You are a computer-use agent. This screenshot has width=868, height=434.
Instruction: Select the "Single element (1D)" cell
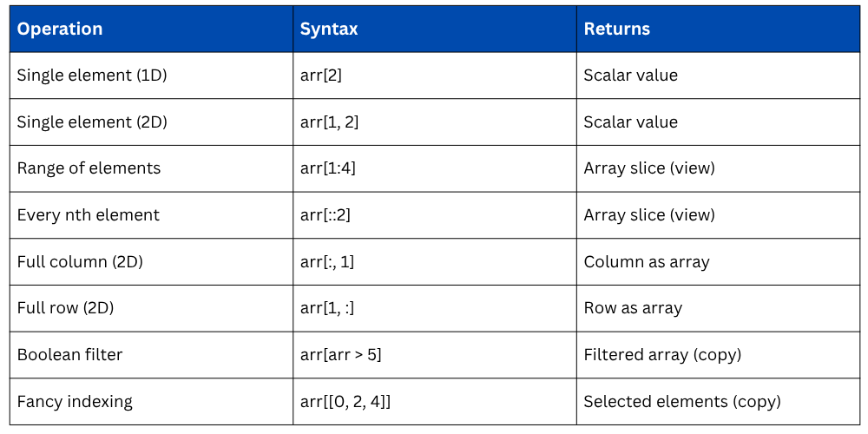pyautogui.click(x=92, y=76)
